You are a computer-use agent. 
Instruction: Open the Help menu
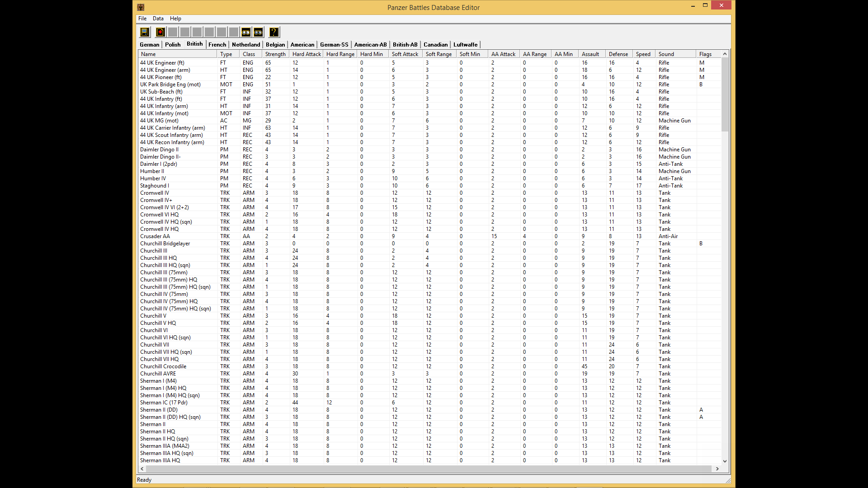pos(175,19)
